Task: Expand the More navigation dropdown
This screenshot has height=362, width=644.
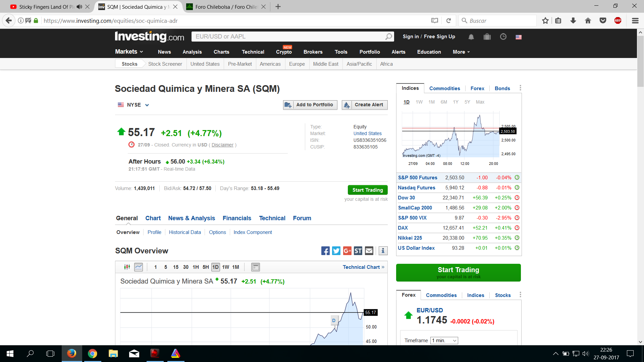Action: [x=461, y=52]
